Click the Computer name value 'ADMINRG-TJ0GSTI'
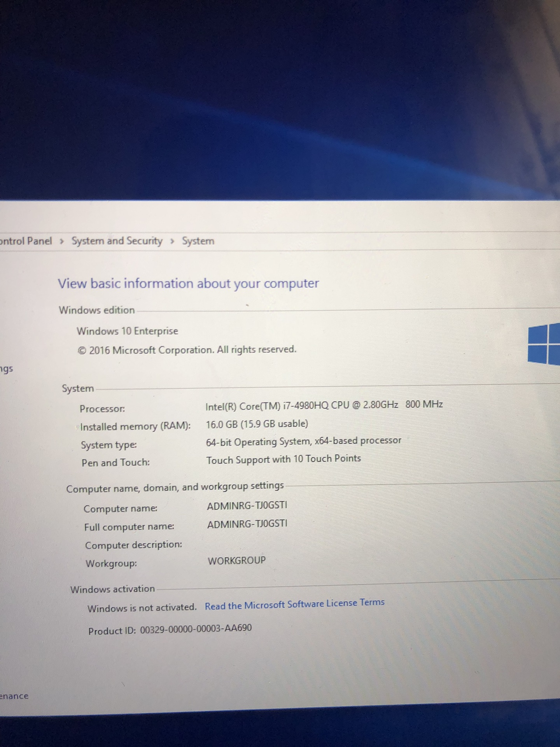 [x=247, y=506]
